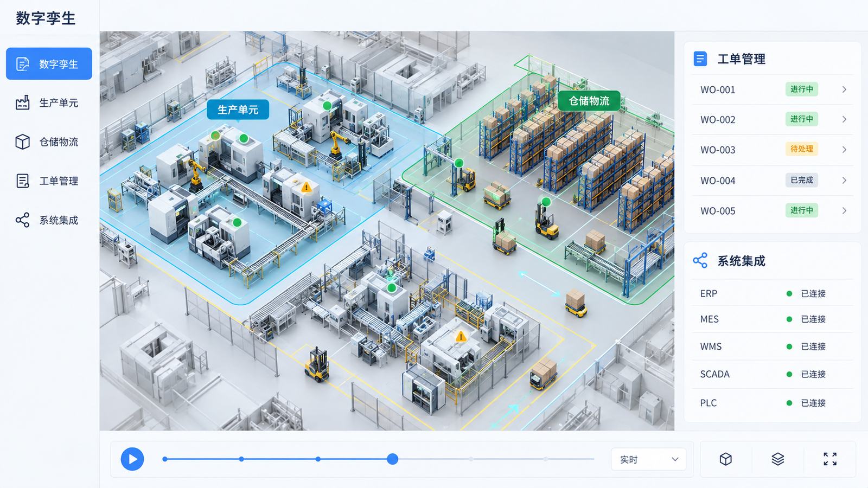The image size is (868, 488).
Task: Click the play button on timeline
Action: [x=132, y=459]
